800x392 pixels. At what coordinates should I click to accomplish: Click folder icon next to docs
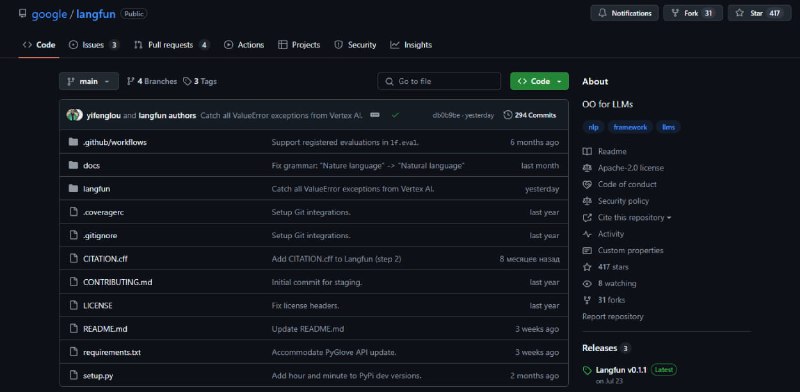(73, 165)
